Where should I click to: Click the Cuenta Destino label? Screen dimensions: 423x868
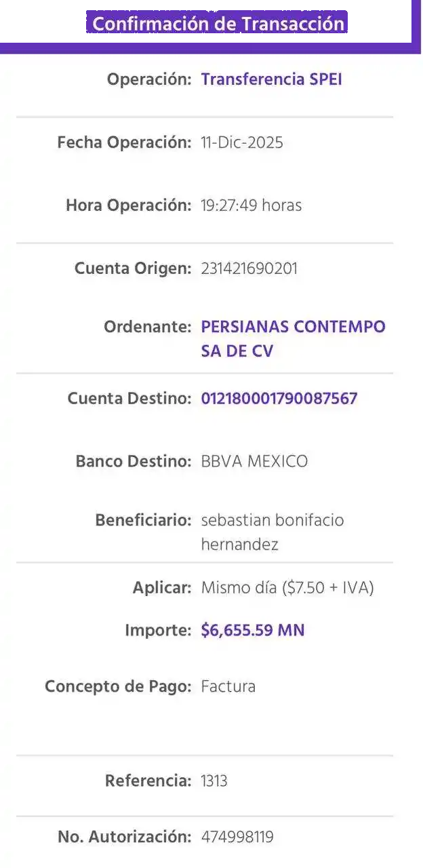[129, 398]
